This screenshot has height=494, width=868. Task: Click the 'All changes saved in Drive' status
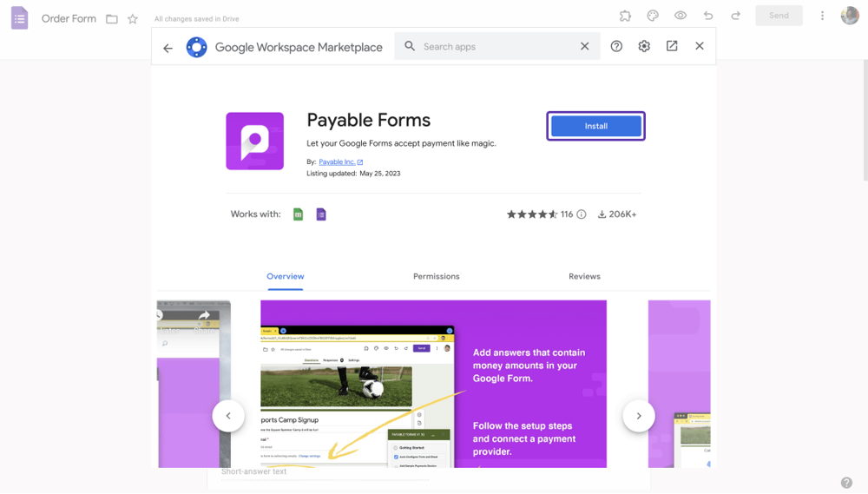pyautogui.click(x=196, y=19)
